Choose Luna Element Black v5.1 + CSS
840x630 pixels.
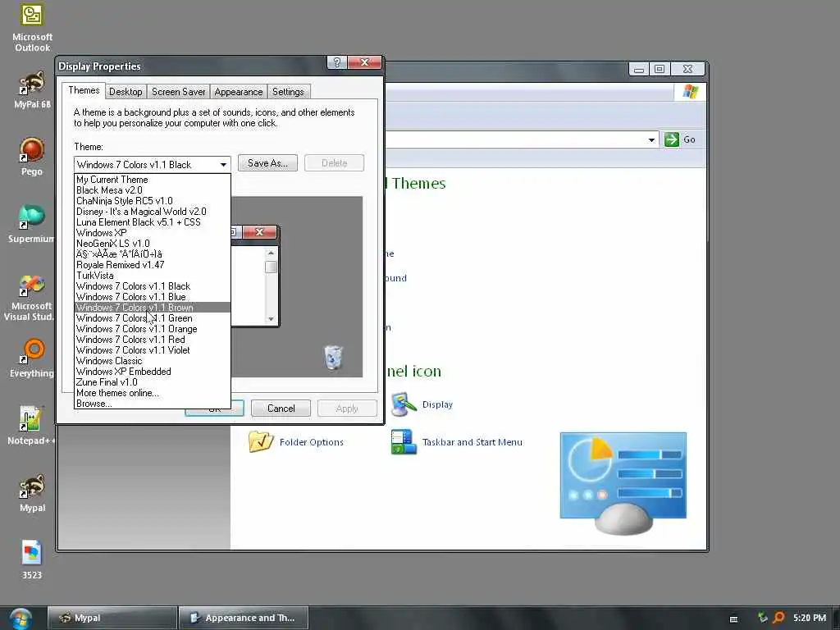coord(153,222)
